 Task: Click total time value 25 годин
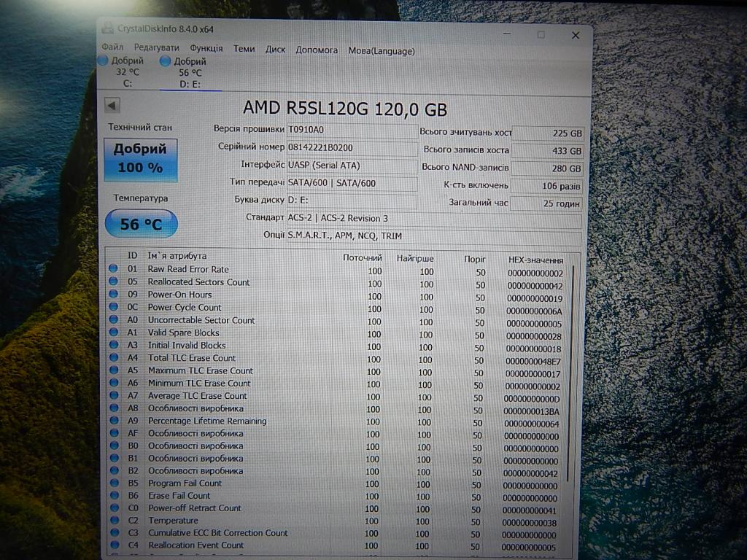(546, 203)
